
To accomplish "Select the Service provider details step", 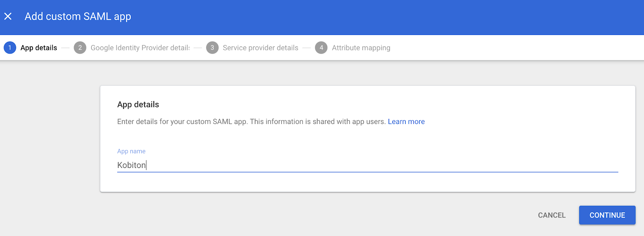I will pos(260,48).
